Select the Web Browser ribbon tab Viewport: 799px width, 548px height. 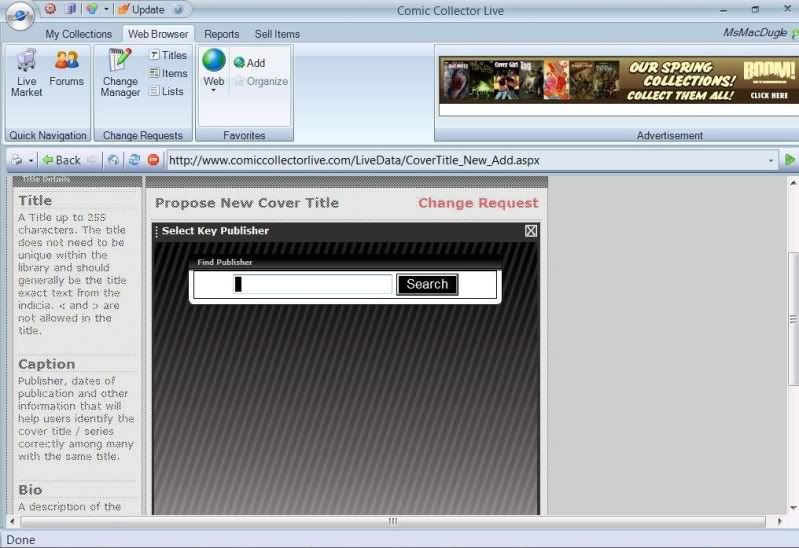pyautogui.click(x=158, y=34)
